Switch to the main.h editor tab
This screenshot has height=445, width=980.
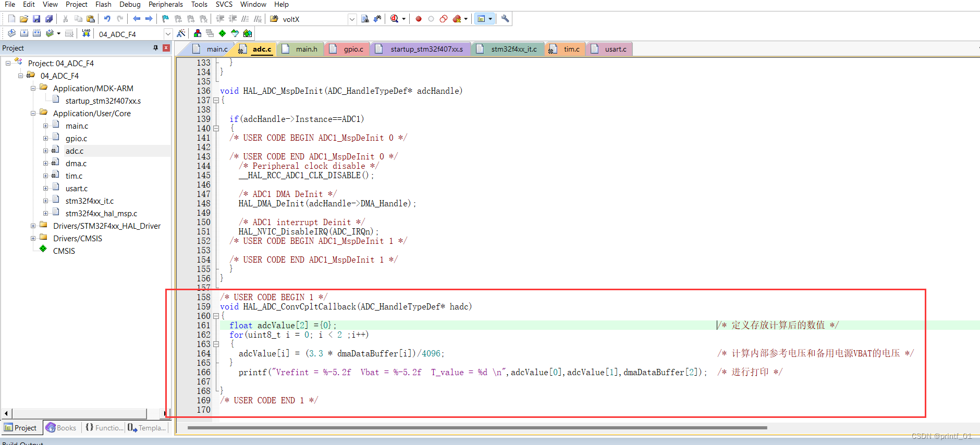pyautogui.click(x=300, y=49)
